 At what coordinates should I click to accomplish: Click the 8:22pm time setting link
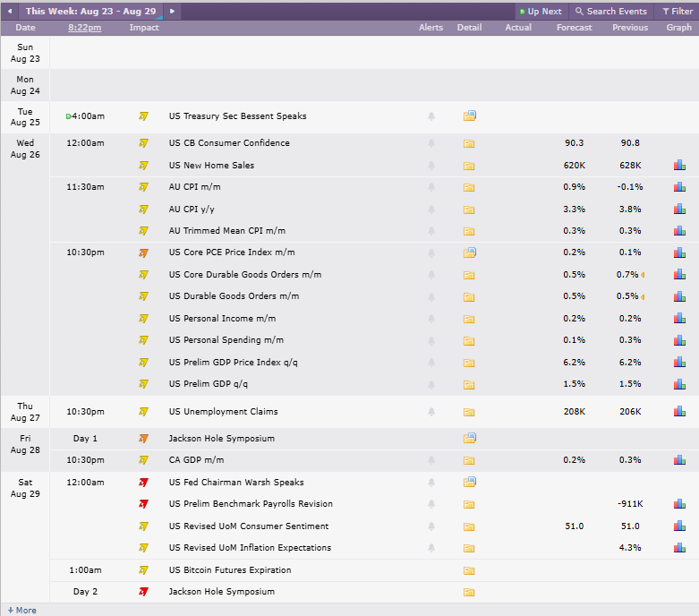click(85, 27)
